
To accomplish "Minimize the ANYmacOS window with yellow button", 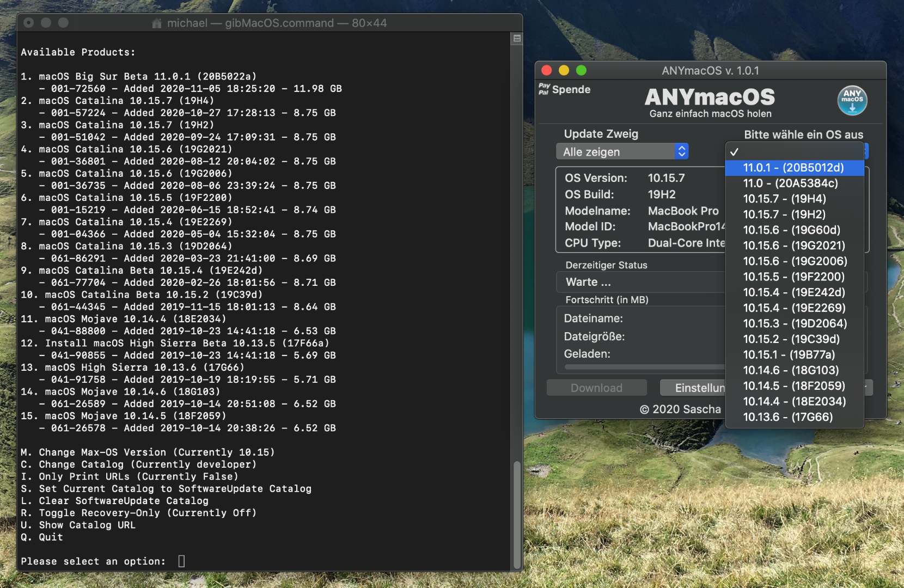I will point(564,70).
